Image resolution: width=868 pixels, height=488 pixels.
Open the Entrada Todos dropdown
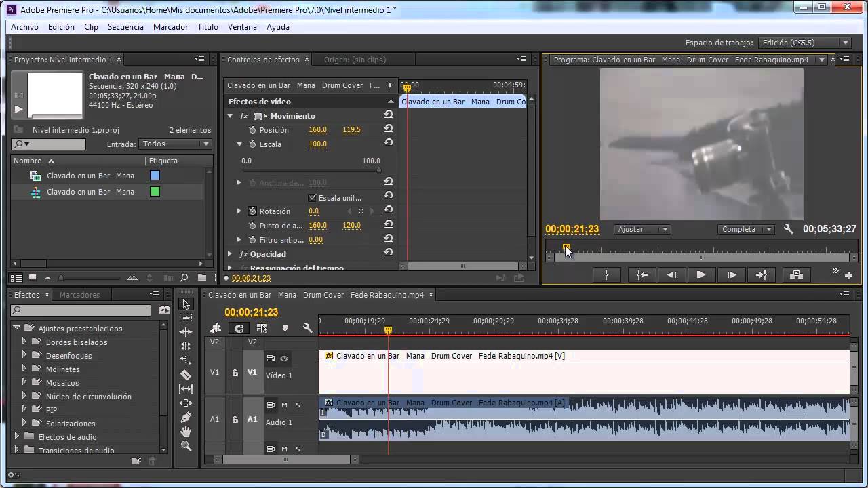tap(175, 144)
